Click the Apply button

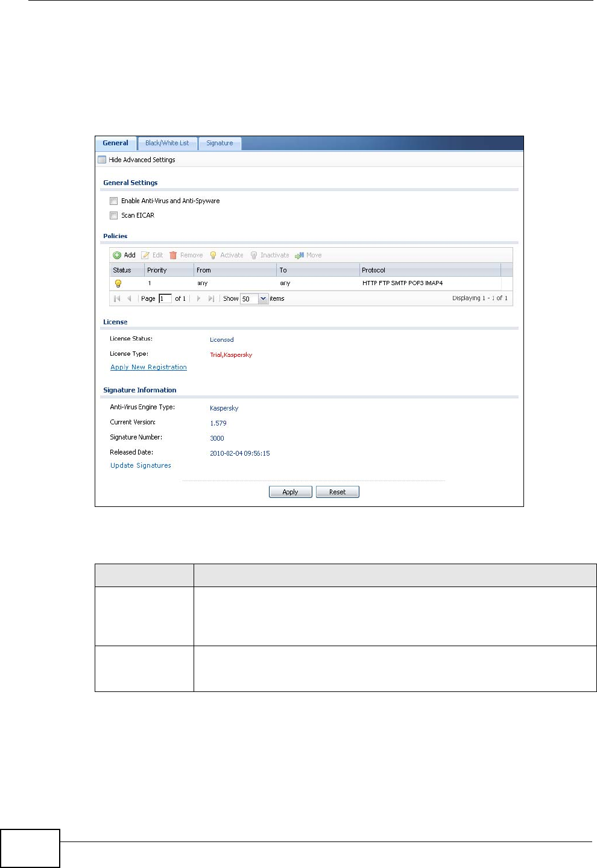coord(290,492)
